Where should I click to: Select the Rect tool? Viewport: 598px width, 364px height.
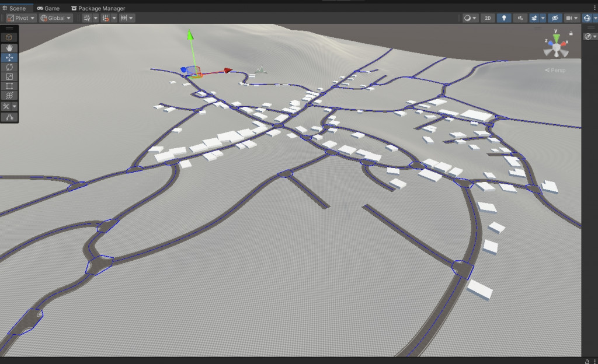[x=9, y=86]
